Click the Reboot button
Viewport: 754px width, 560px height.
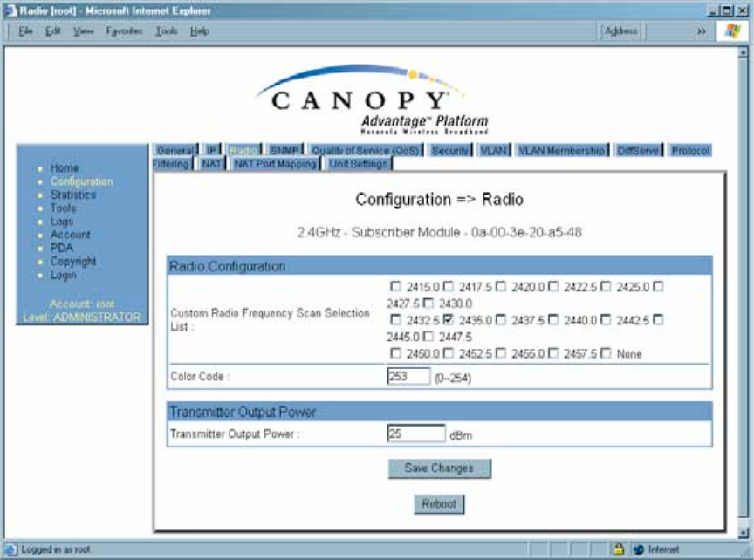439,504
